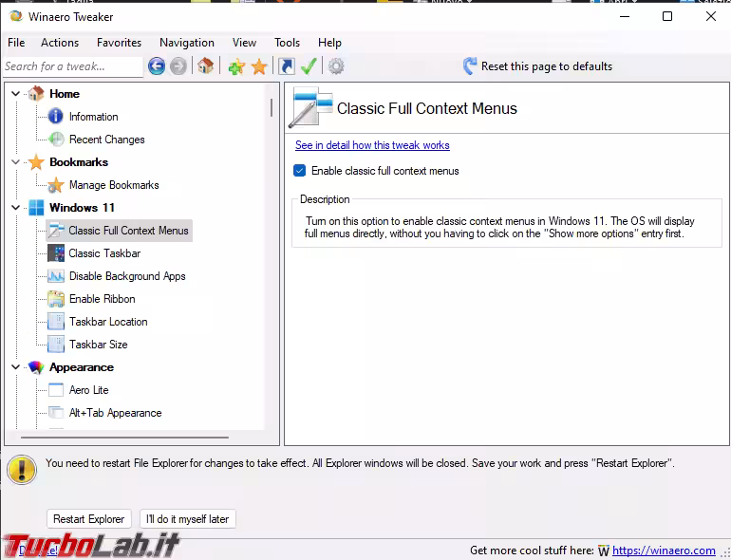Click the create shortcut arrow icon
Image resolution: width=731 pixels, height=560 pixels.
tap(286, 66)
